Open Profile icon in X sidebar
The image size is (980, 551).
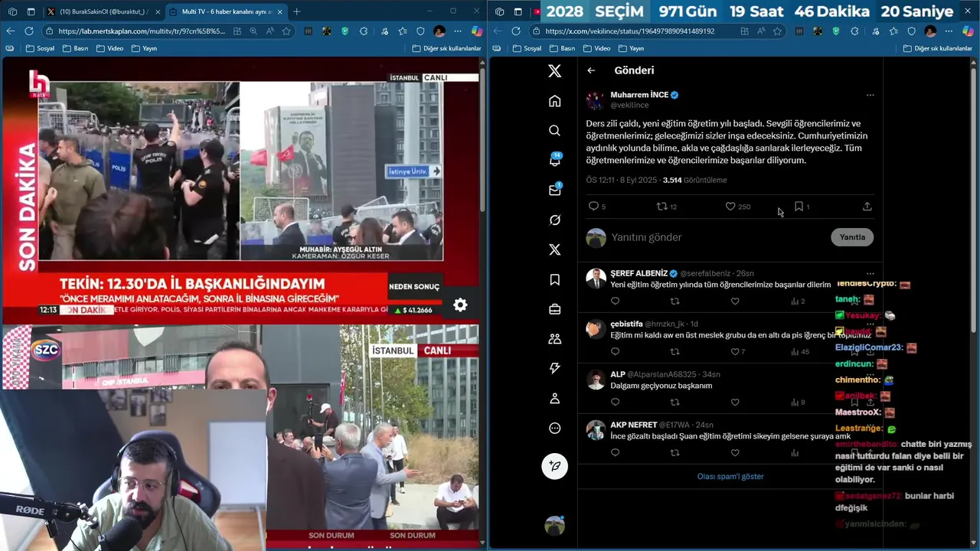click(x=555, y=399)
